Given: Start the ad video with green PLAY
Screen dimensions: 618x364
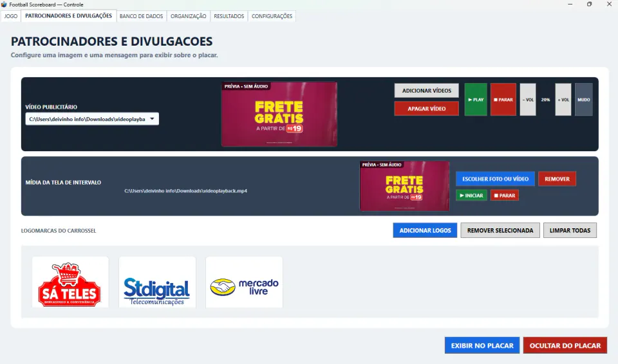Looking at the screenshot, I should click(476, 100).
